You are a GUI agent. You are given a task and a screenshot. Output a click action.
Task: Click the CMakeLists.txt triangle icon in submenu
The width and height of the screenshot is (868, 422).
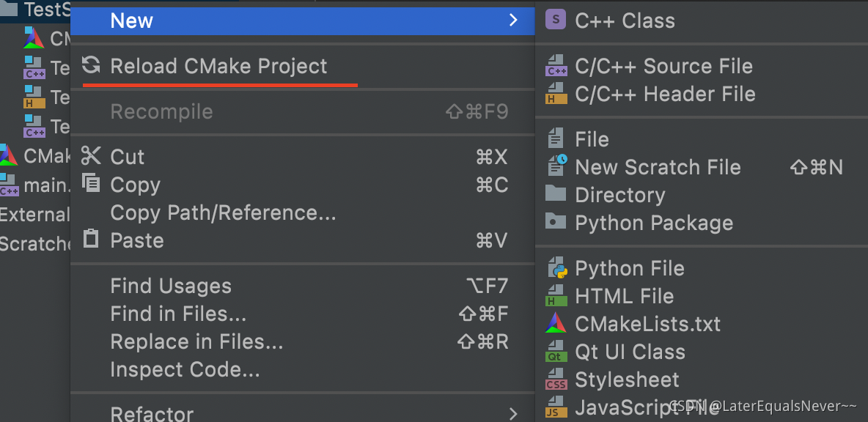[556, 324]
